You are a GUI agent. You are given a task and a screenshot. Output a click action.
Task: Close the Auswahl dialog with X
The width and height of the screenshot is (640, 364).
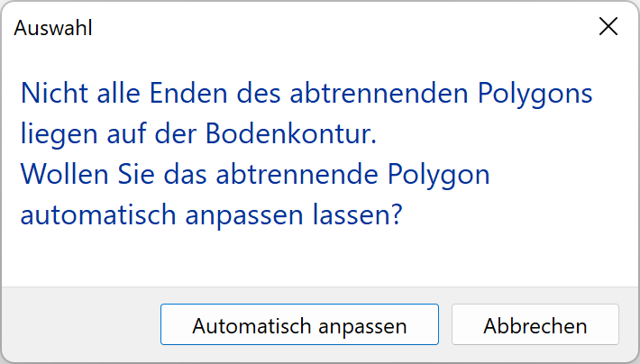[x=608, y=28]
